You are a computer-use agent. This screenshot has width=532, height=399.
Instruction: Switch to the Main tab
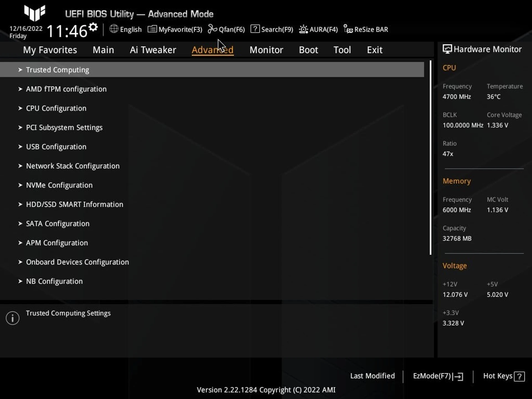pyautogui.click(x=103, y=50)
